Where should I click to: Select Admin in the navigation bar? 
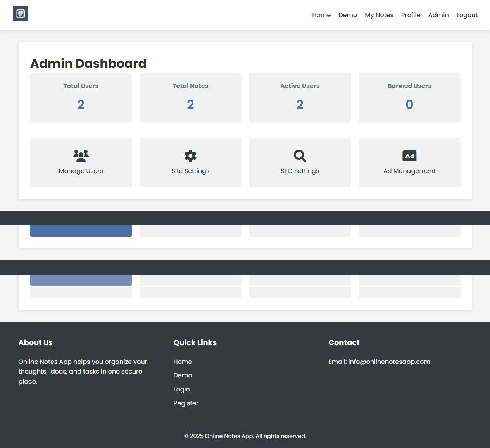point(438,15)
